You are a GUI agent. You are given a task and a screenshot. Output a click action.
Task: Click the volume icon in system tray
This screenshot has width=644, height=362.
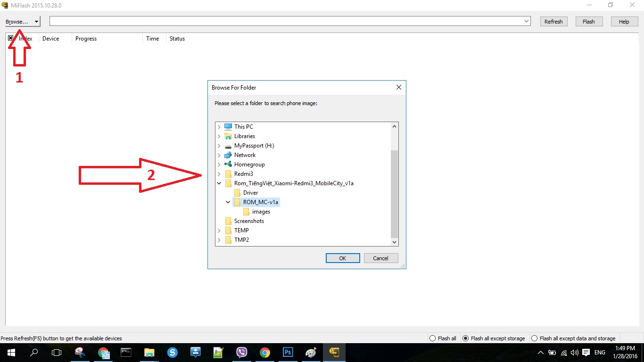pyautogui.click(x=574, y=353)
